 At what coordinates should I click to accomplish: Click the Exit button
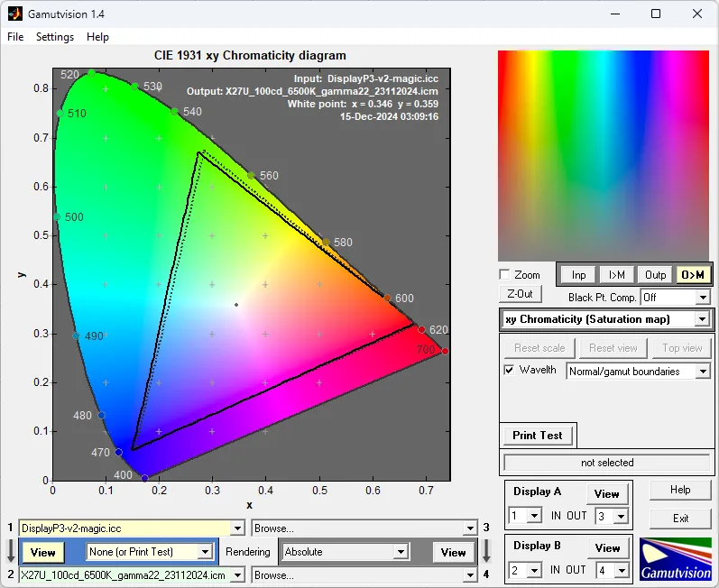680,518
